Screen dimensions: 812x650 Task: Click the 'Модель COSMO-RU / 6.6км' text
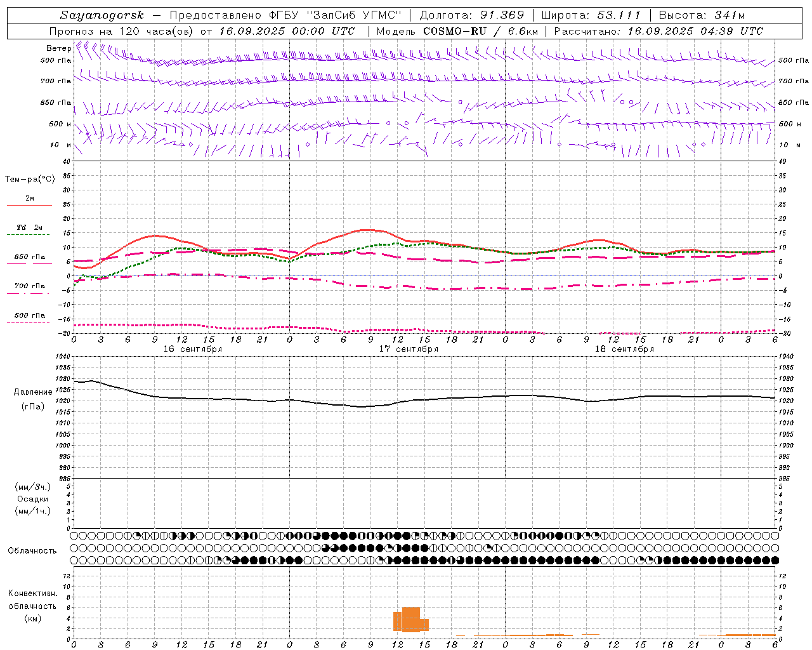[457, 31]
